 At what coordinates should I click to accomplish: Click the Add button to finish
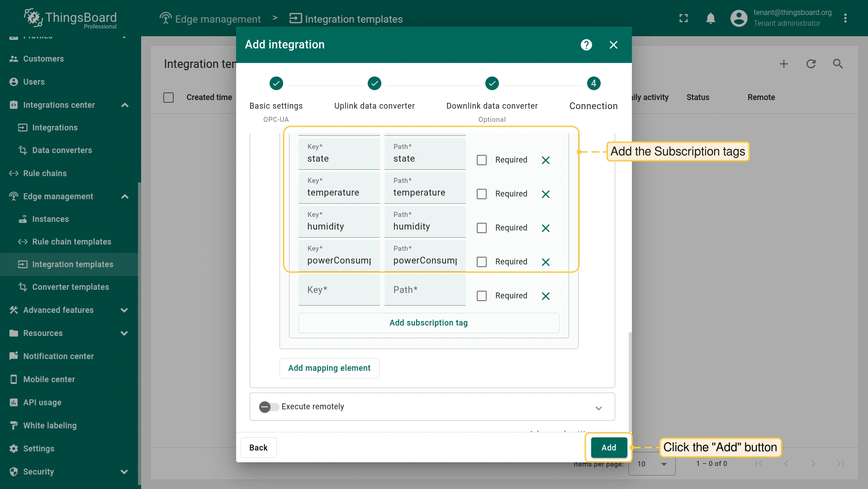point(608,448)
